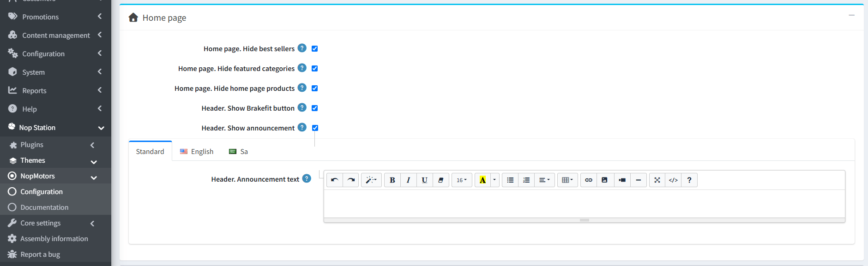Expand the Configuration sidebar menu with gears icon
The image size is (868, 266).
[x=55, y=53]
